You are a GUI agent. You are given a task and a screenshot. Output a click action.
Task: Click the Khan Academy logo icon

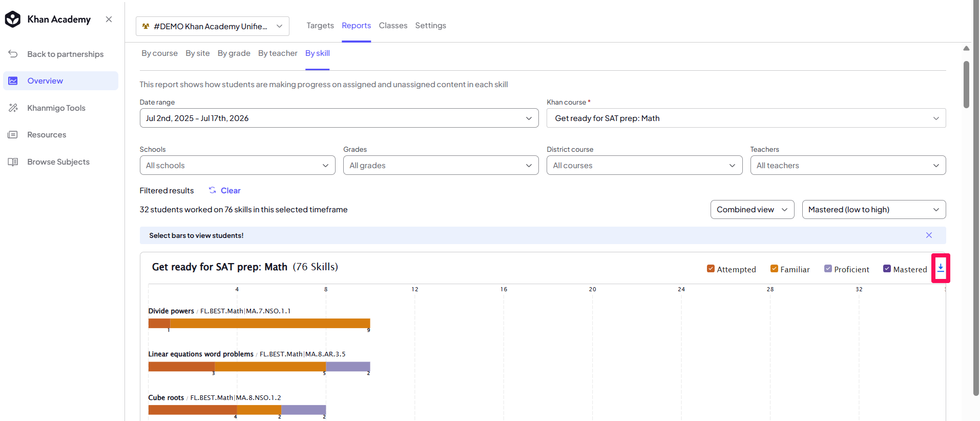(x=13, y=19)
